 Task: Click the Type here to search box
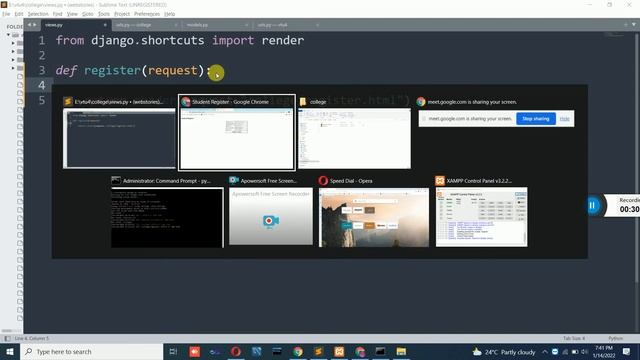[91, 352]
